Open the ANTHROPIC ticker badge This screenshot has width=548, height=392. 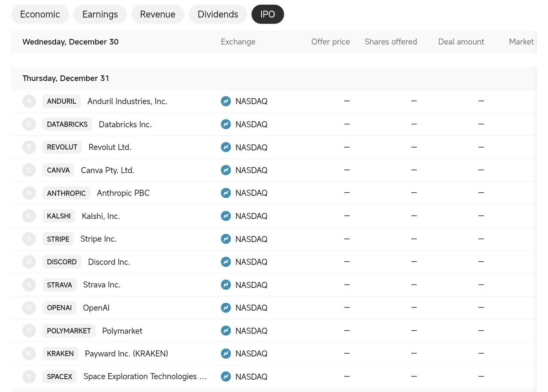66,193
